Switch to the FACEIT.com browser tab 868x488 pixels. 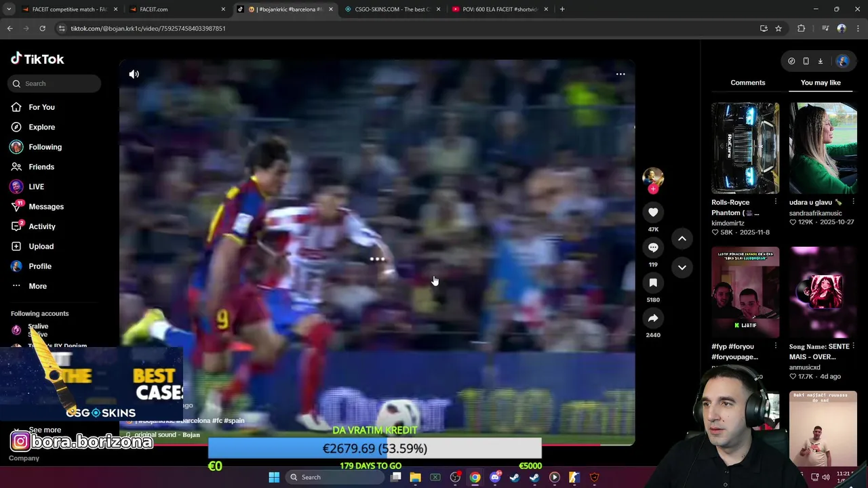pyautogui.click(x=178, y=9)
